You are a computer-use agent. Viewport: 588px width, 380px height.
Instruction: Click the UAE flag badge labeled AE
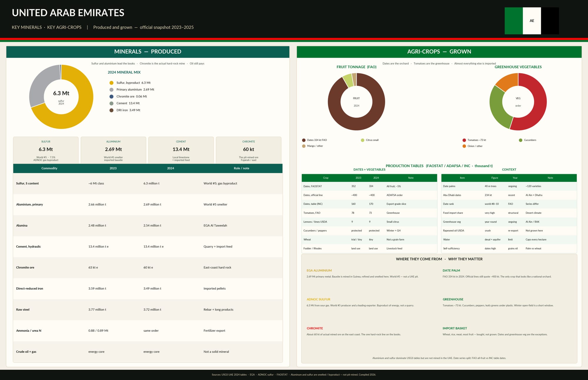pos(532,21)
